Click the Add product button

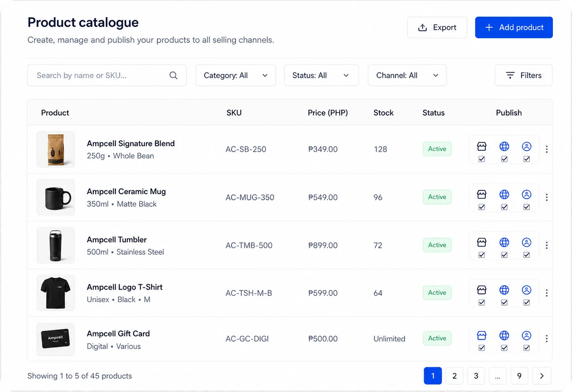point(514,28)
